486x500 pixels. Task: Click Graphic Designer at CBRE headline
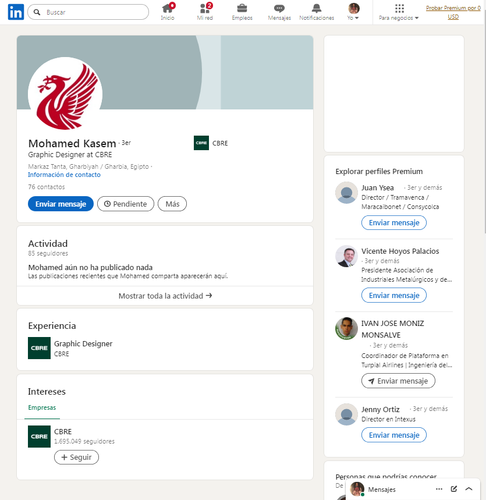coord(70,155)
